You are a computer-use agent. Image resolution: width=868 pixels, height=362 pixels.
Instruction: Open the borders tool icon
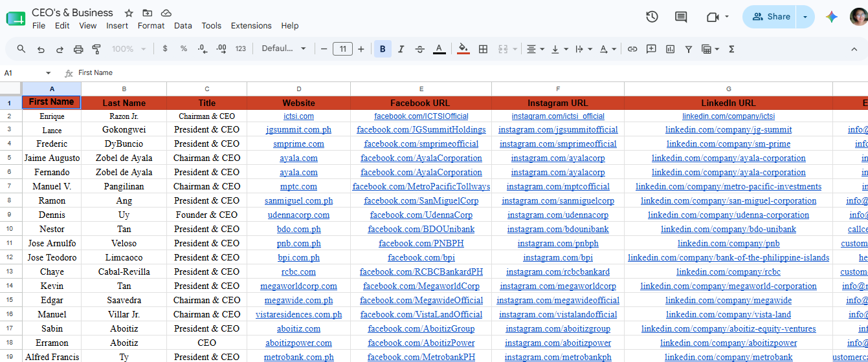click(x=483, y=49)
